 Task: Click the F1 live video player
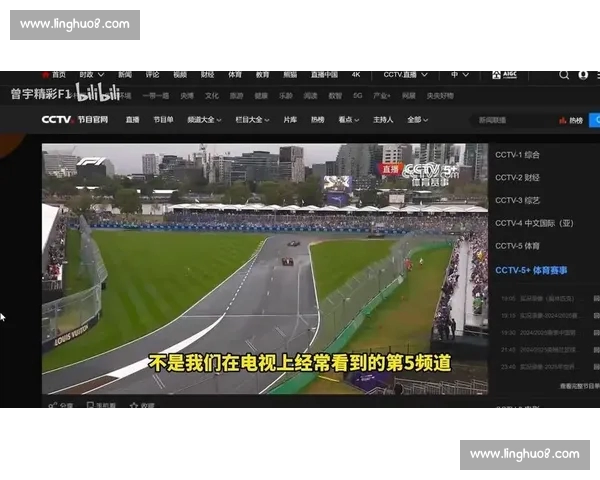(264, 268)
